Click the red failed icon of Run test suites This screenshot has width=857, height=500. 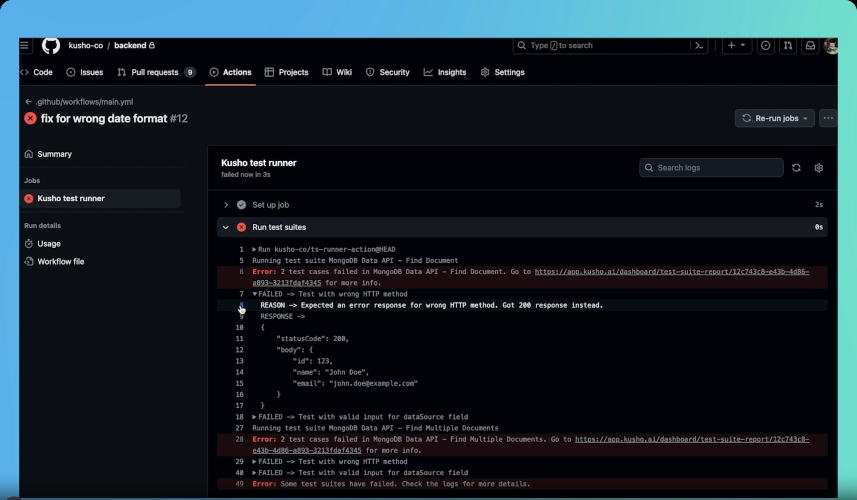pyautogui.click(x=241, y=227)
